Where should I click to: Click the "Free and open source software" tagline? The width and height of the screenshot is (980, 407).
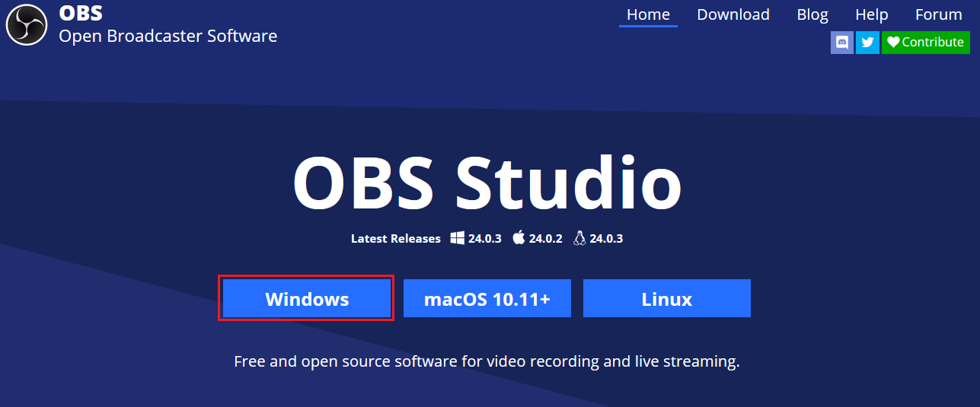[x=487, y=361]
